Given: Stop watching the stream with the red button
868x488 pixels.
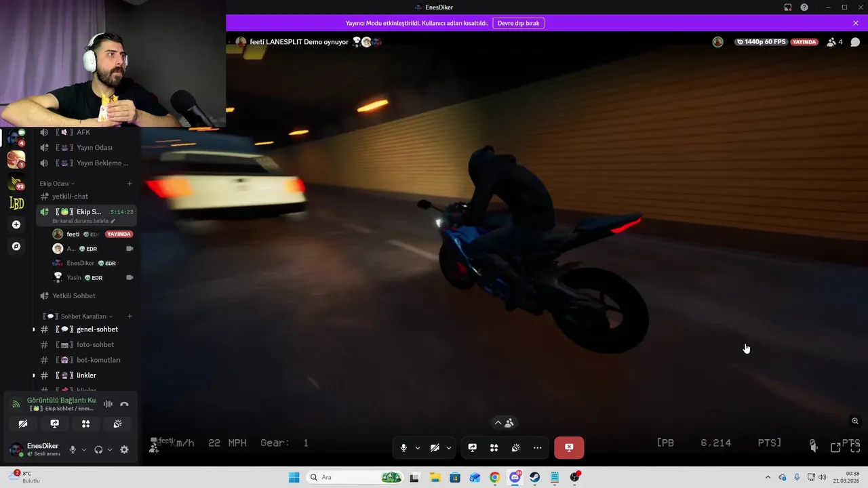Looking at the screenshot, I should pos(569,447).
